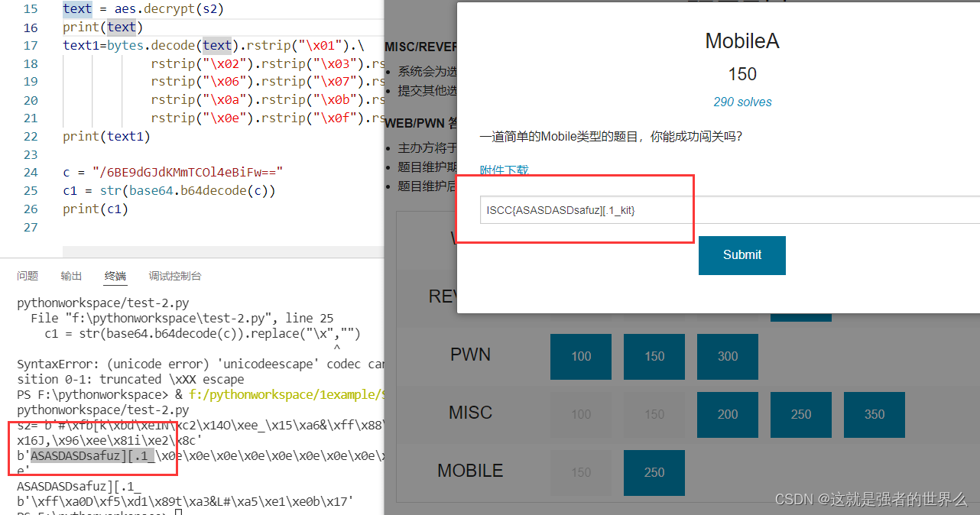Open the 附件下载 attachment download link

[x=504, y=170]
